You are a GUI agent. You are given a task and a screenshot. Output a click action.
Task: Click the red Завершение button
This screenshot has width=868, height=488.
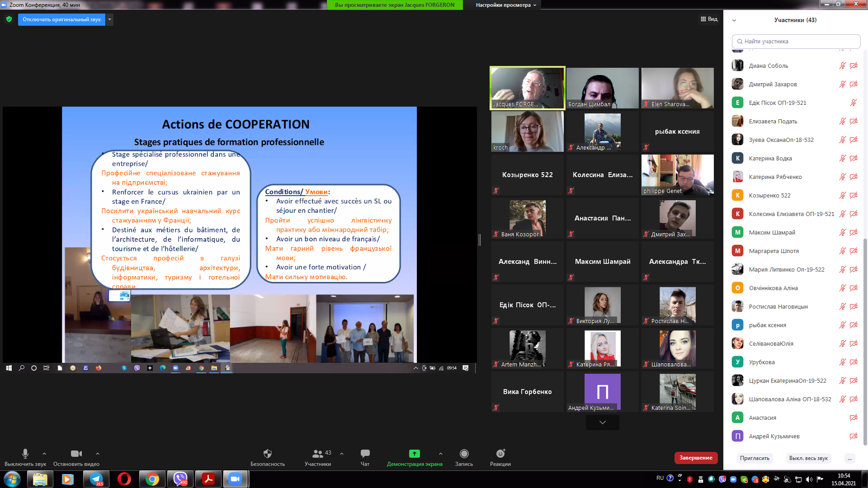click(x=696, y=458)
